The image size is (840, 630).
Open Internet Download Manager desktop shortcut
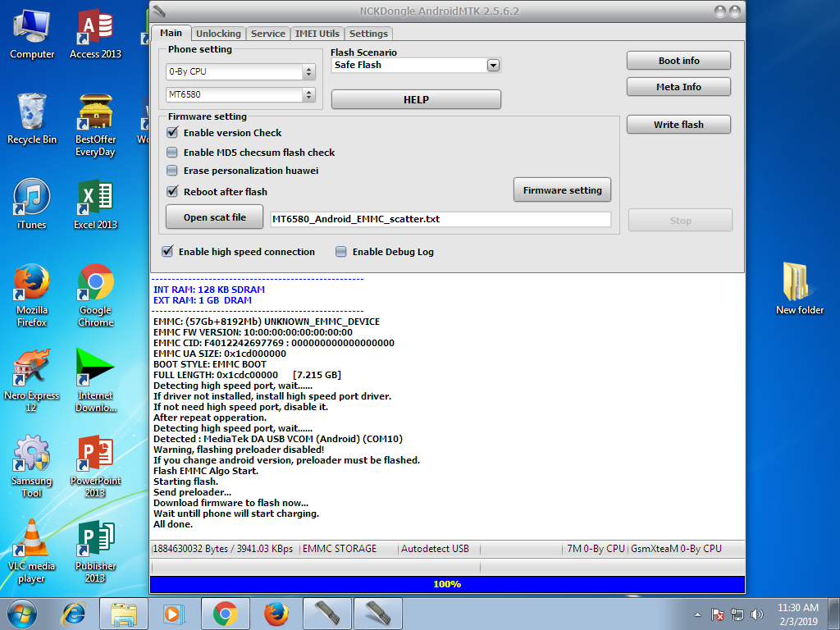tap(95, 381)
